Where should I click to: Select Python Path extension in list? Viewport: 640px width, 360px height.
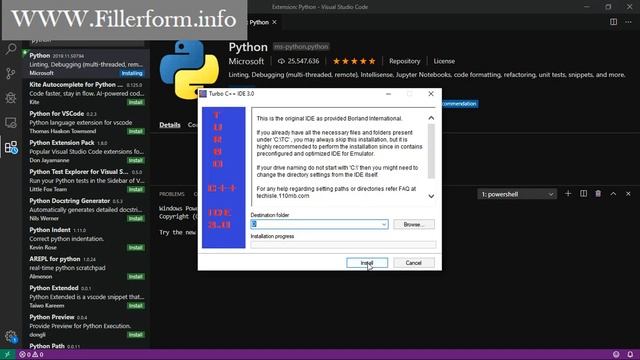pyautogui.click(x=86, y=345)
